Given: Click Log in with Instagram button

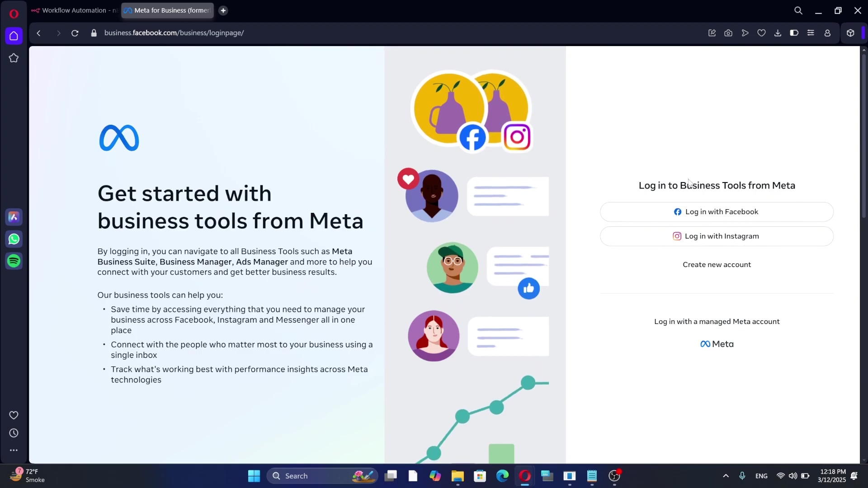Looking at the screenshot, I should [717, 236].
